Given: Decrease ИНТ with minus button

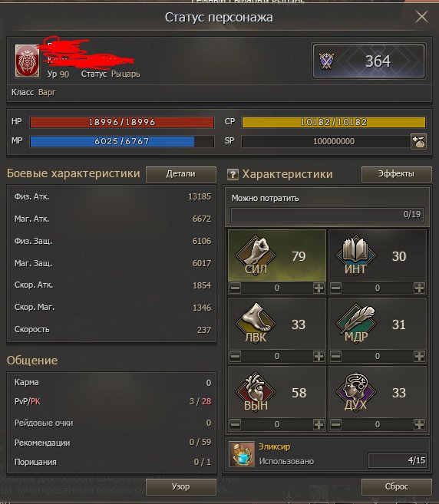Looking at the screenshot, I should (335, 288).
